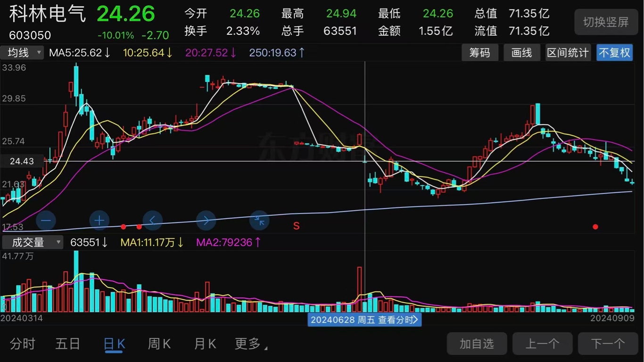Click the zoom out (minus) chart icon

point(45,220)
